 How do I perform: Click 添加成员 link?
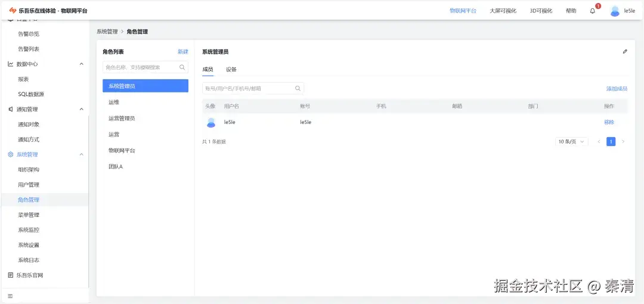(x=617, y=89)
